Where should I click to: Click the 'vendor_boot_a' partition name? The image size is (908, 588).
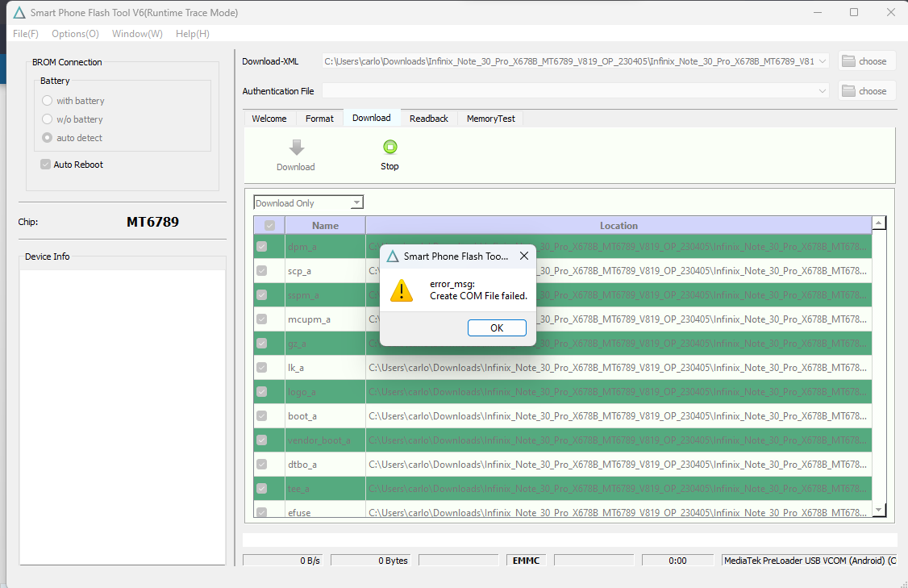click(319, 440)
